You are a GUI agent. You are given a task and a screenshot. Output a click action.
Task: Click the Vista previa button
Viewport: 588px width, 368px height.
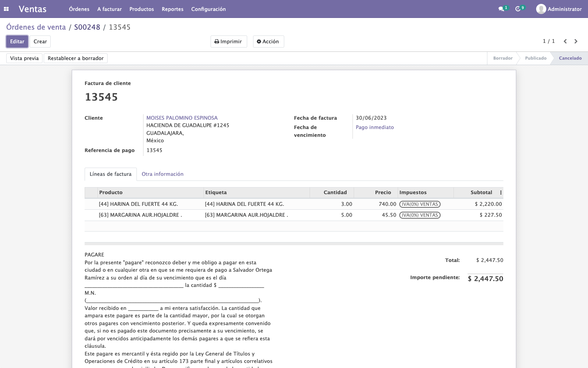(25, 58)
